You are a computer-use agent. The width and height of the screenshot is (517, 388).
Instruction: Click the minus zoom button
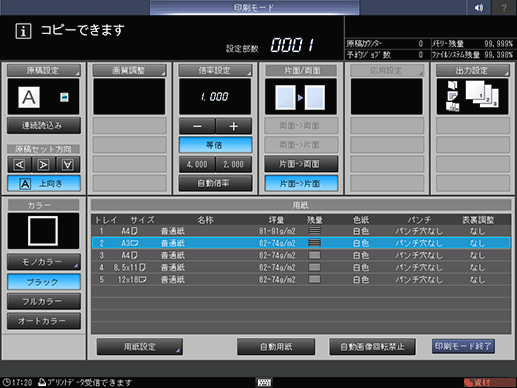click(x=197, y=126)
